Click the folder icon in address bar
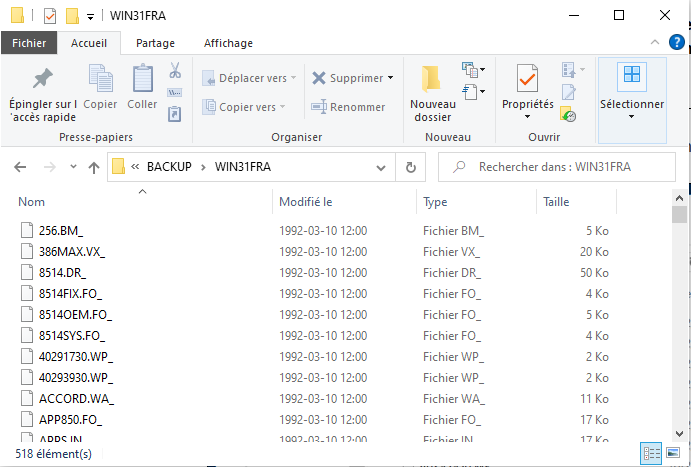 (x=118, y=167)
